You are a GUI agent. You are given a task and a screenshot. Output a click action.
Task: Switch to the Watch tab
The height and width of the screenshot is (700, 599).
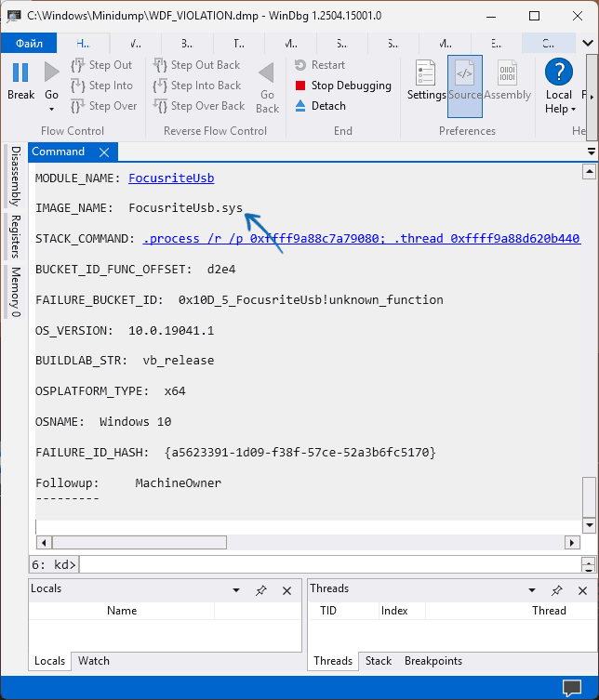(x=93, y=661)
